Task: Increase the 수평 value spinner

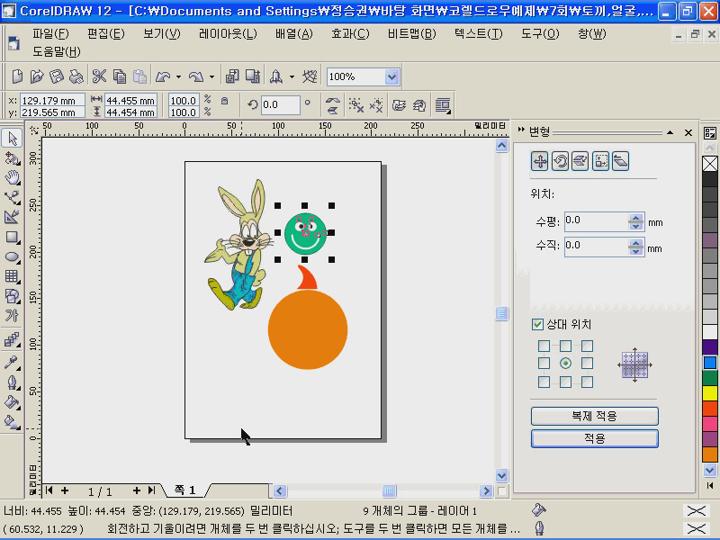Action: (636, 218)
